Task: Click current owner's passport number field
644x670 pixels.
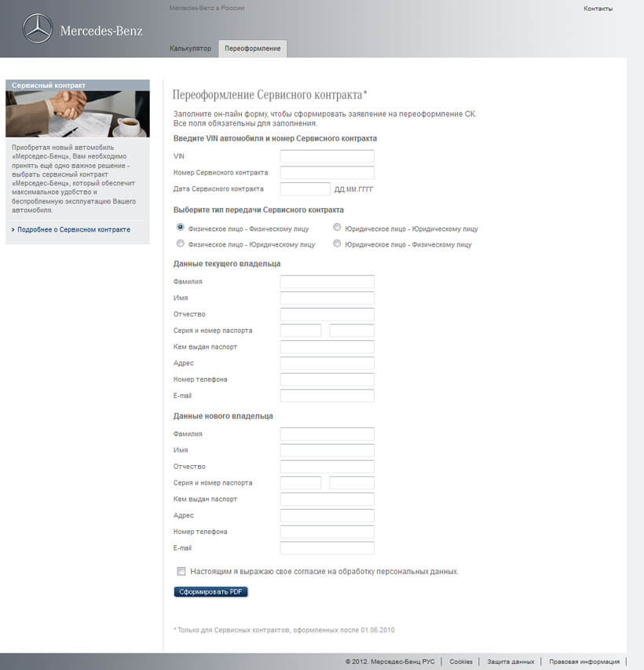Action: (x=352, y=331)
